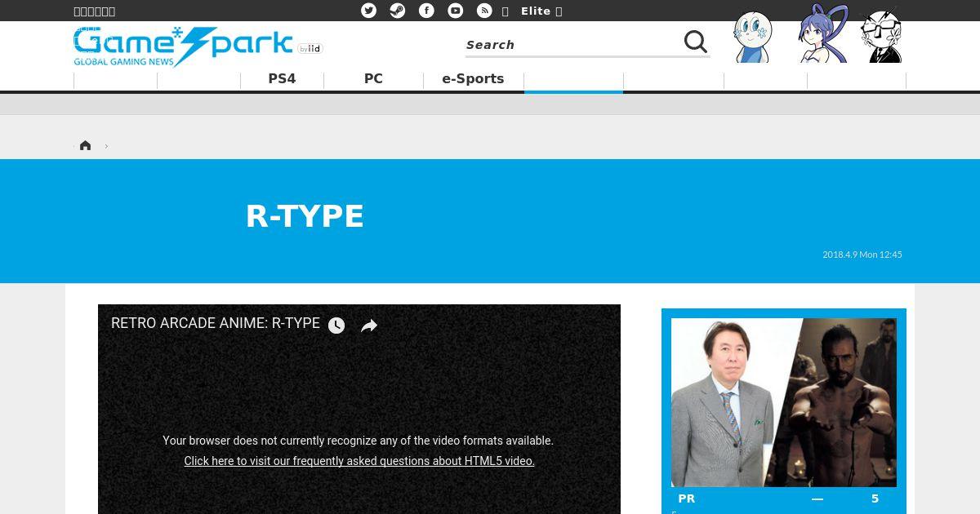Go to home via breadcrumb house icon
This screenshot has height=514, width=980.
(x=85, y=145)
